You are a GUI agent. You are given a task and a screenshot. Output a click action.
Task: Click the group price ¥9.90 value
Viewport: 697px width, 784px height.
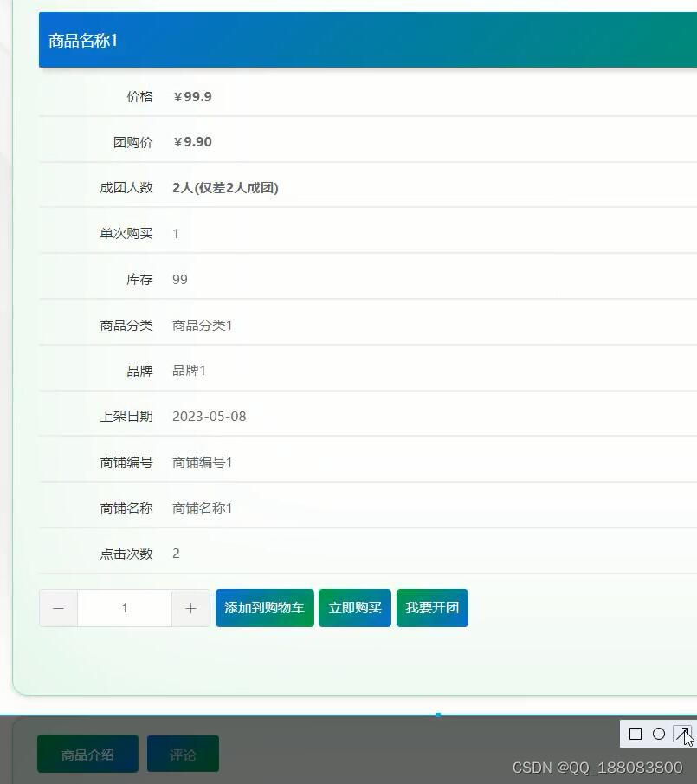point(192,141)
